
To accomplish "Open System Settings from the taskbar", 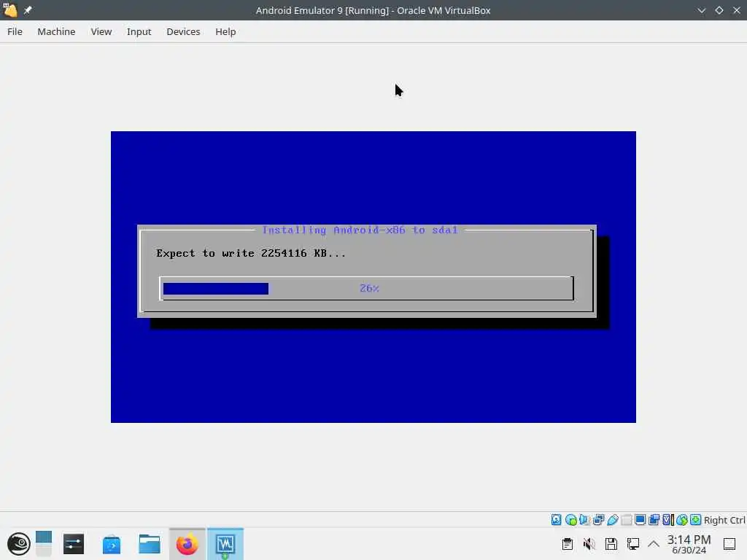I will tap(74, 544).
